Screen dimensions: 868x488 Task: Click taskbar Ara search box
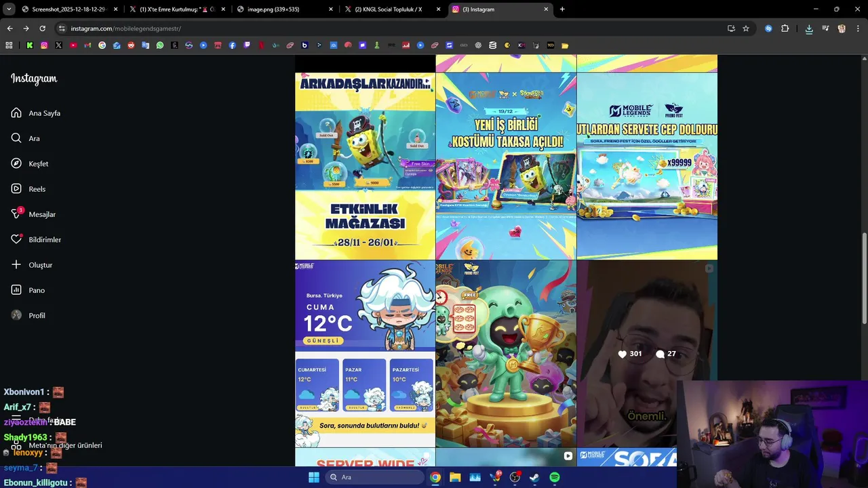pyautogui.click(x=374, y=477)
